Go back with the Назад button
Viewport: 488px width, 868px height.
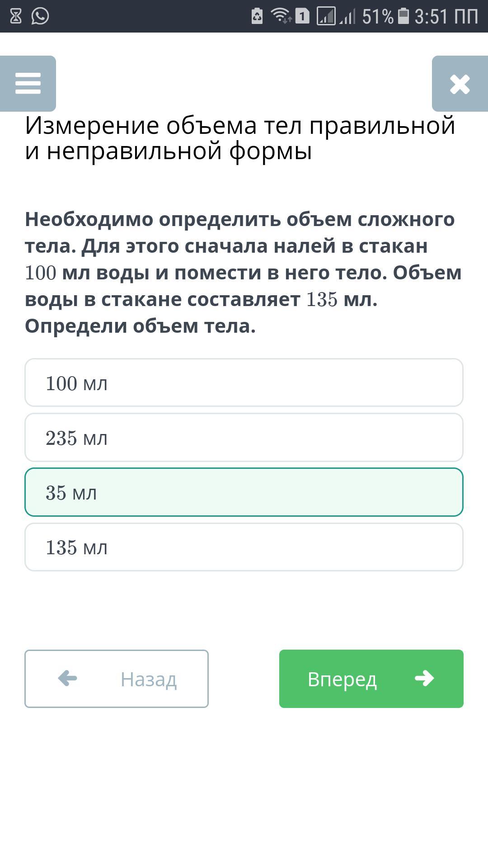point(117,679)
